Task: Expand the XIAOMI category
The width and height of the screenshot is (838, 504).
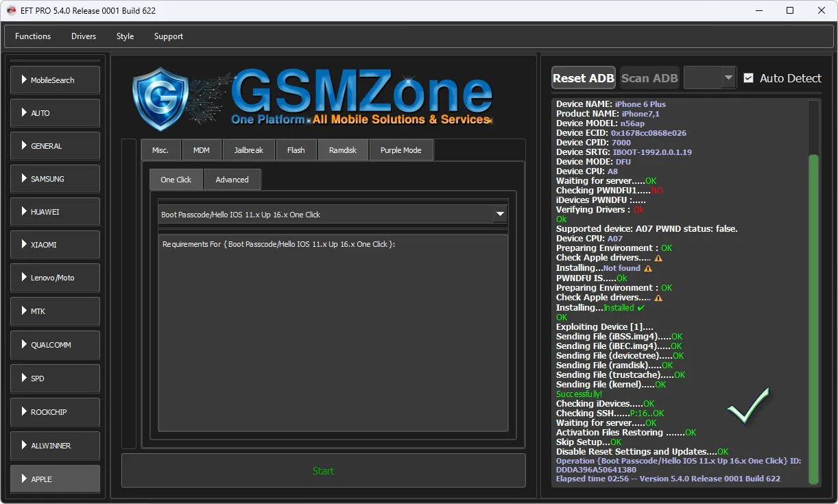Action: (55, 245)
